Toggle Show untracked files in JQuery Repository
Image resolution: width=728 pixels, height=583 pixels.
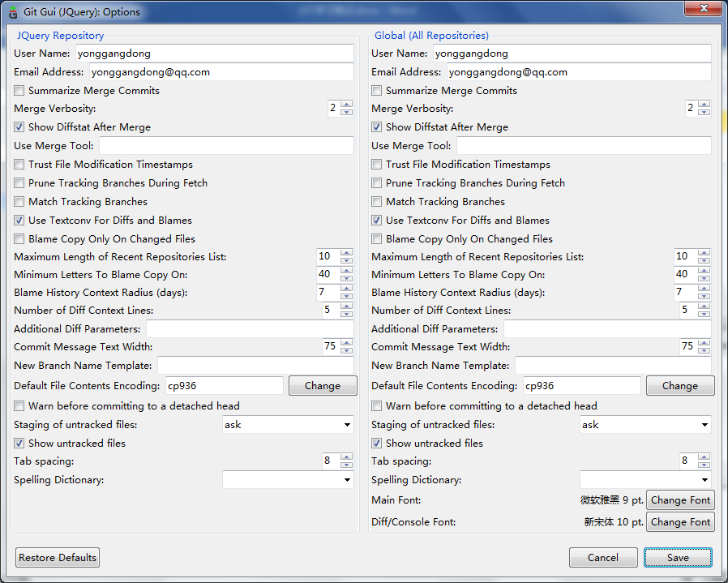19,444
